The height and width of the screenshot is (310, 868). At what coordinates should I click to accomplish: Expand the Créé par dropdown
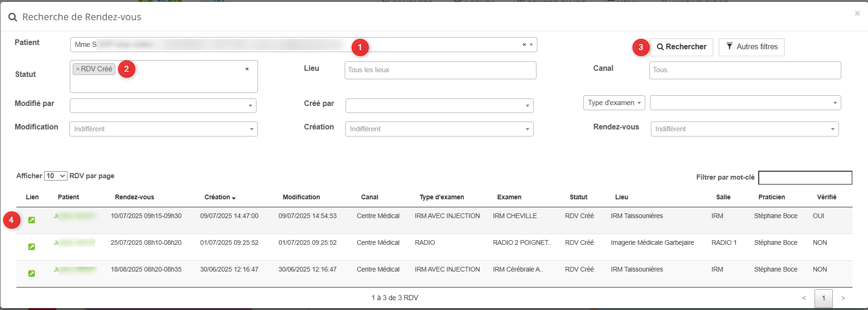click(x=439, y=106)
